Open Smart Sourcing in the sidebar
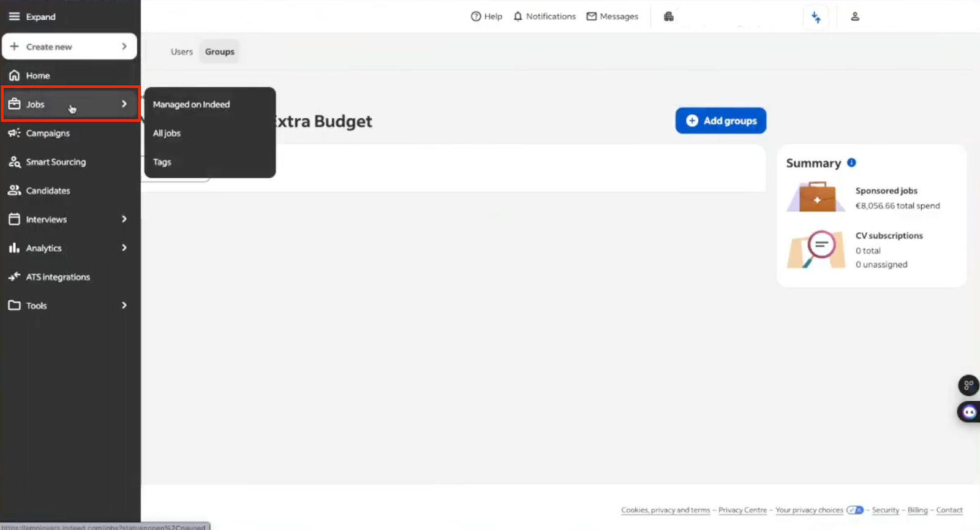Screen dimensions: 980x530 click(x=55, y=162)
